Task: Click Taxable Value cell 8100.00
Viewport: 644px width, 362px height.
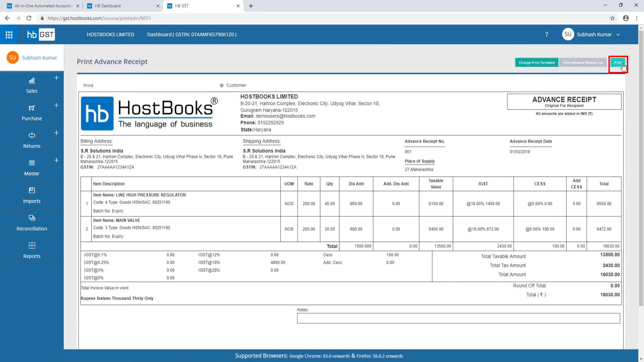Action: click(x=436, y=204)
